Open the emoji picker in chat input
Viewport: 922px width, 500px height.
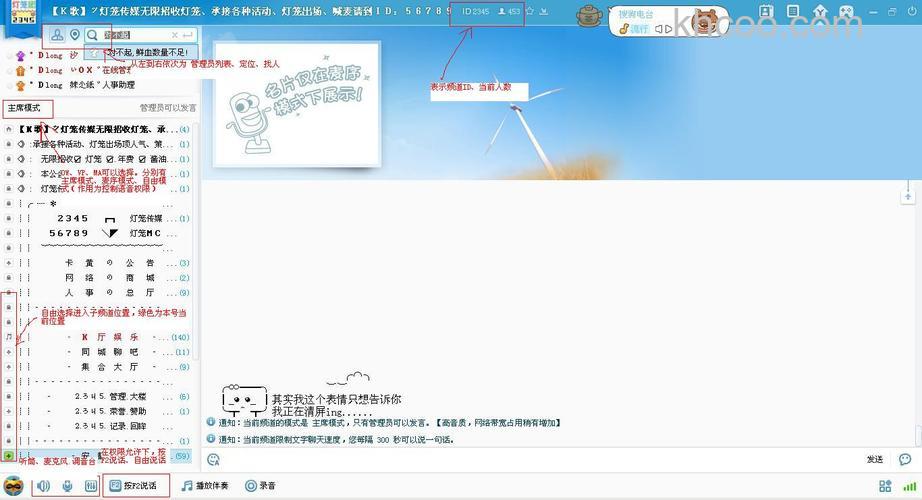(x=213, y=459)
